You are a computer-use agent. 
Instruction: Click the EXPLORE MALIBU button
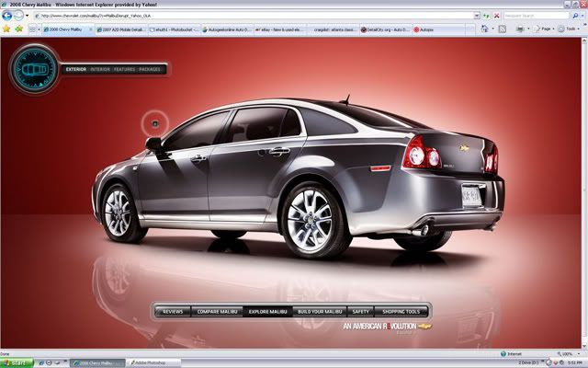267,311
